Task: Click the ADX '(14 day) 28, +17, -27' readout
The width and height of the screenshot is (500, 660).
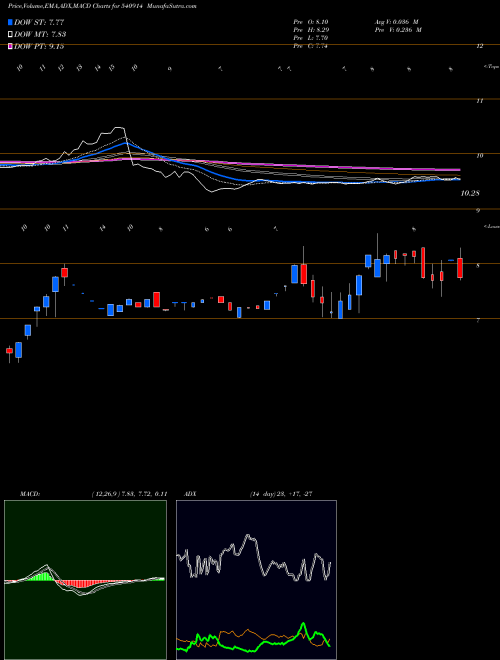Action: [x=280, y=494]
